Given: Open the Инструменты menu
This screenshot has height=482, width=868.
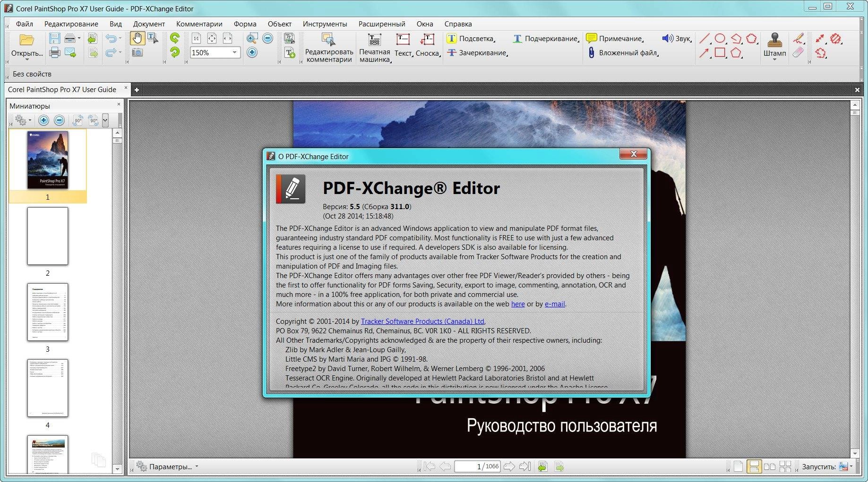Looking at the screenshot, I should pyautogui.click(x=325, y=24).
